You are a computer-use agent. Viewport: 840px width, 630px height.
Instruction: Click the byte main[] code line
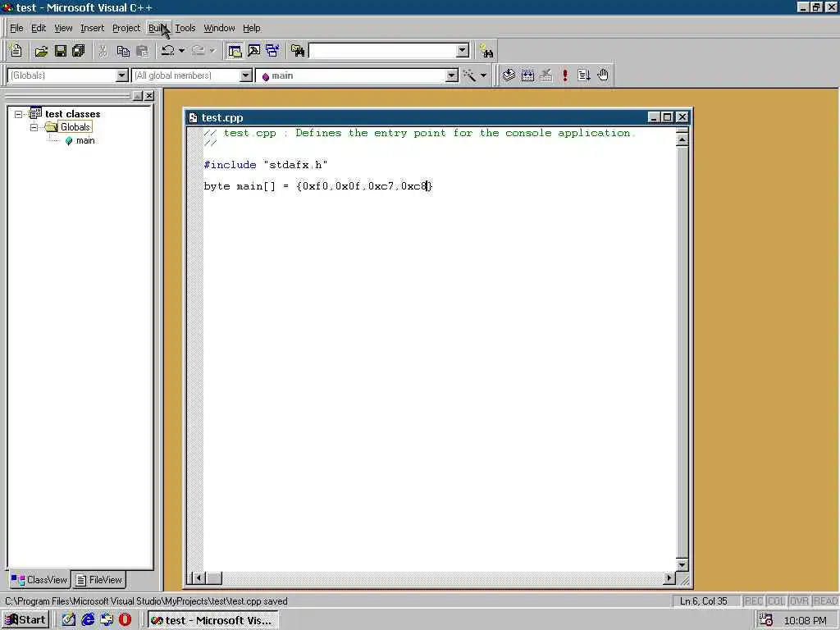click(x=318, y=186)
